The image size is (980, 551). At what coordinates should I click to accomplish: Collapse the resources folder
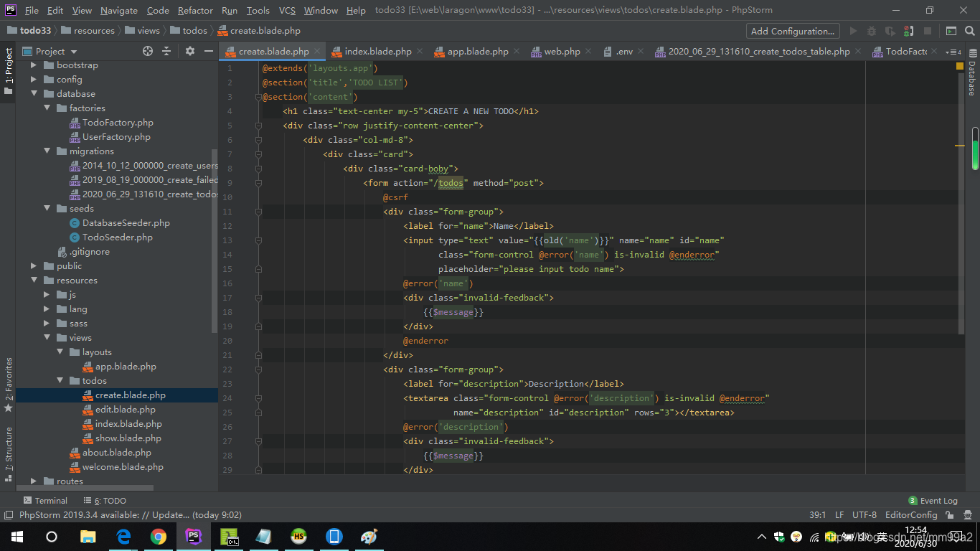pyautogui.click(x=34, y=281)
